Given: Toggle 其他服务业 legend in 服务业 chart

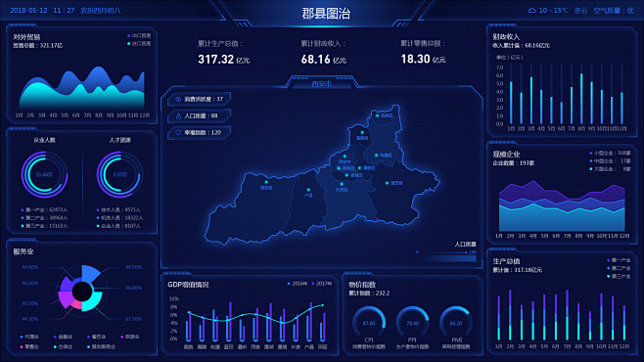Looking at the screenshot, I should [102, 346].
